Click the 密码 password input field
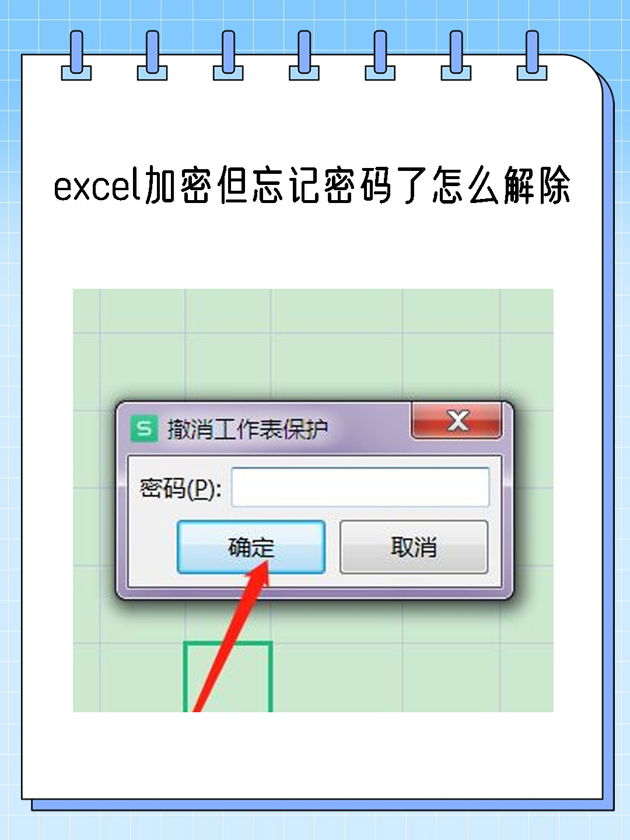Image resolution: width=630 pixels, height=840 pixels. [360, 487]
